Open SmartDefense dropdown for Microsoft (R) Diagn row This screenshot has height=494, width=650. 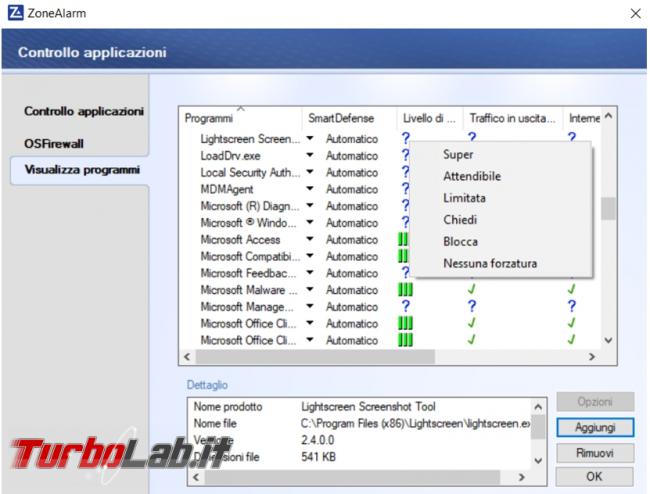click(x=310, y=206)
